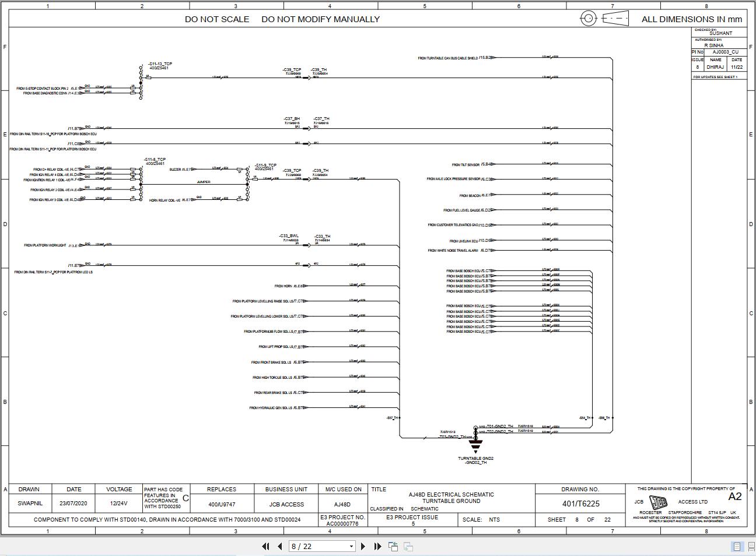The image size is (756, 556).
Task: Go to the first page
Action: tap(266, 546)
